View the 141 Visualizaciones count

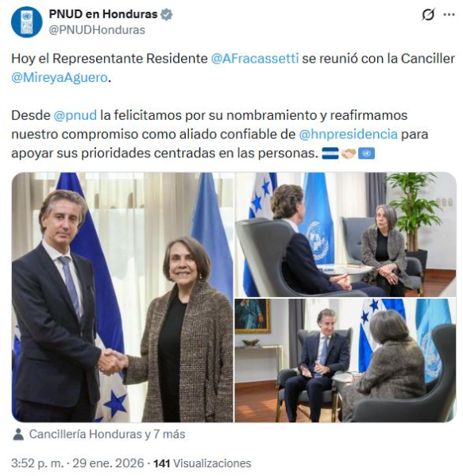tap(203, 463)
